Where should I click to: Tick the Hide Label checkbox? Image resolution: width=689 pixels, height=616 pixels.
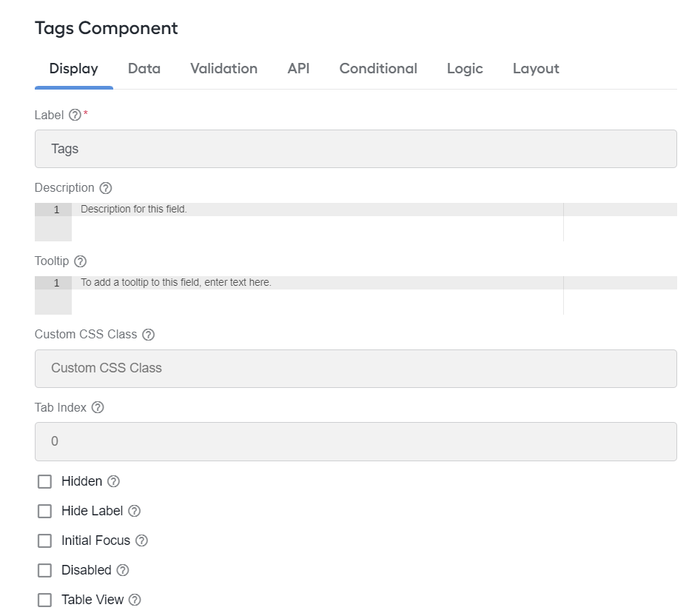[x=44, y=511]
